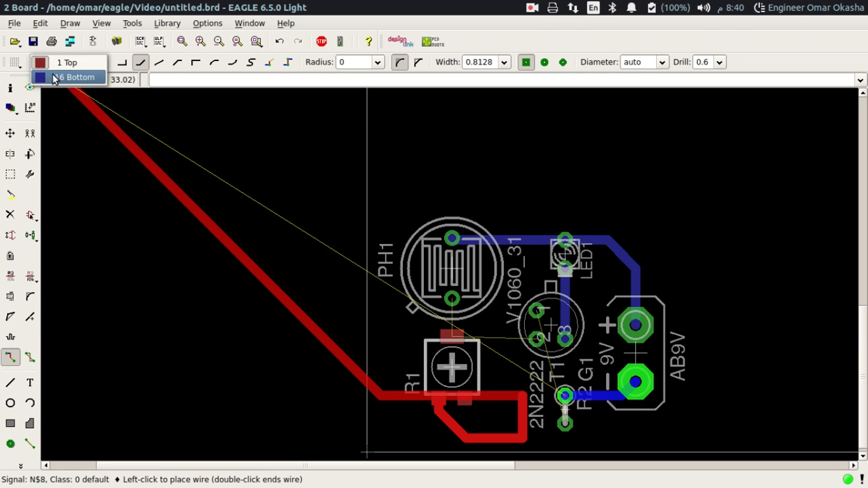Viewport: 868px width, 488px height.
Task: Switch to schematic view icon
Action: (x=93, y=42)
